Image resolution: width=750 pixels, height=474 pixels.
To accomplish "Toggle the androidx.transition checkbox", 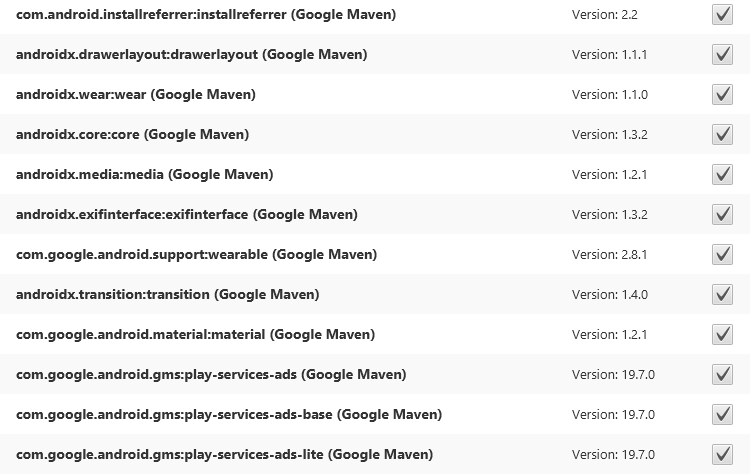I will click(722, 295).
